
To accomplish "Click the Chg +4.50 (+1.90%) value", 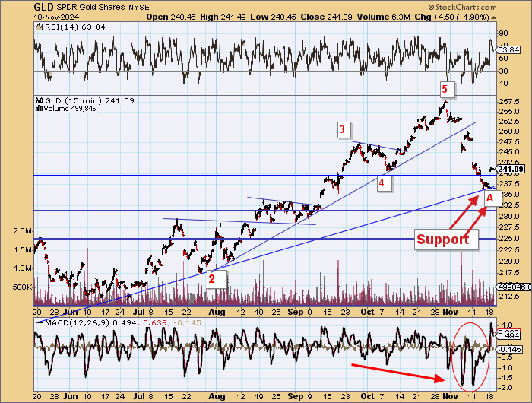I will pyautogui.click(x=452, y=17).
